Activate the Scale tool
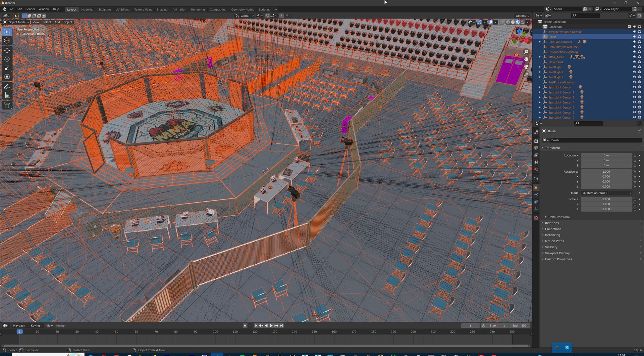The width and height of the screenshot is (644, 356). (x=7, y=68)
